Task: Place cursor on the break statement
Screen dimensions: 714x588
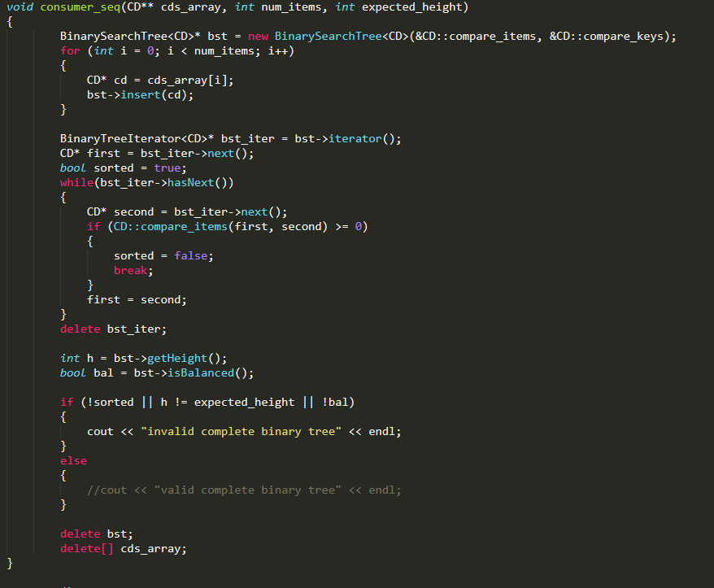Action: coord(129,270)
